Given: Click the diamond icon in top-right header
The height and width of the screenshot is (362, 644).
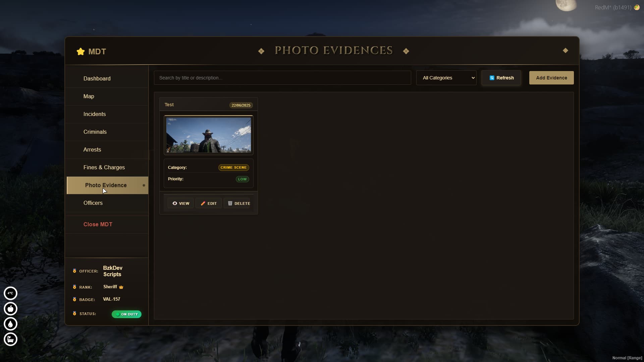Looking at the screenshot, I should pos(566,51).
